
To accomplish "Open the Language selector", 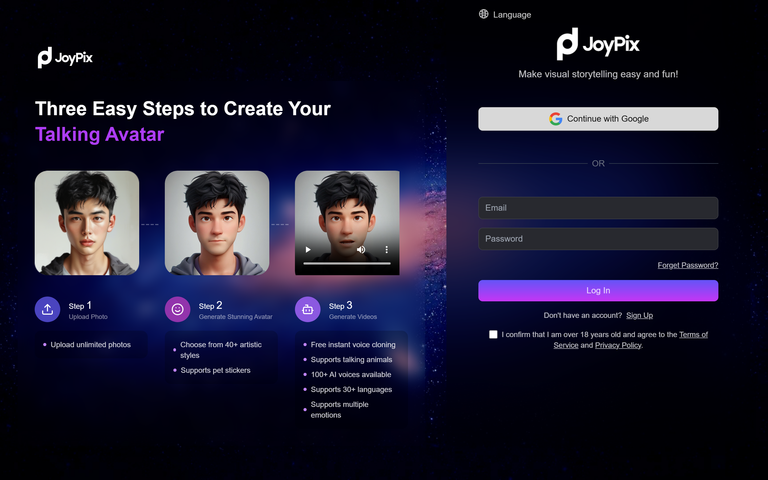I will [x=505, y=14].
